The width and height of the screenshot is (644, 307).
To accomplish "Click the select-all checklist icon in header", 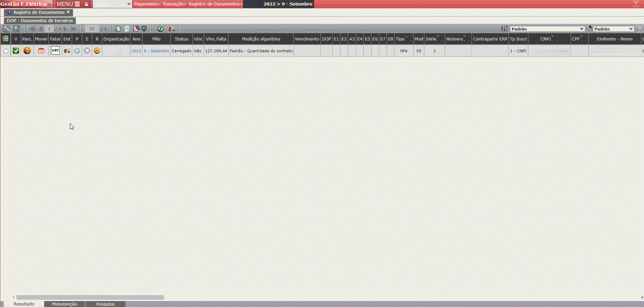I will 6,39.
